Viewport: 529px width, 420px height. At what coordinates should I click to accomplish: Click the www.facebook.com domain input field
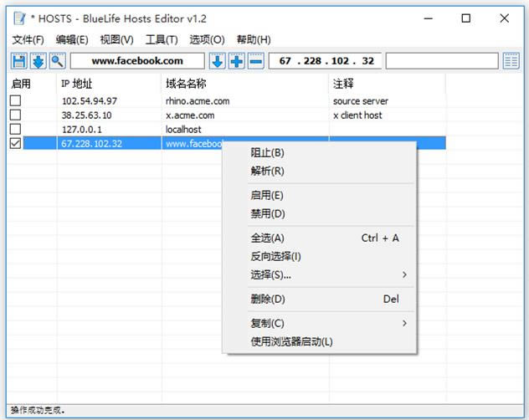tap(137, 61)
